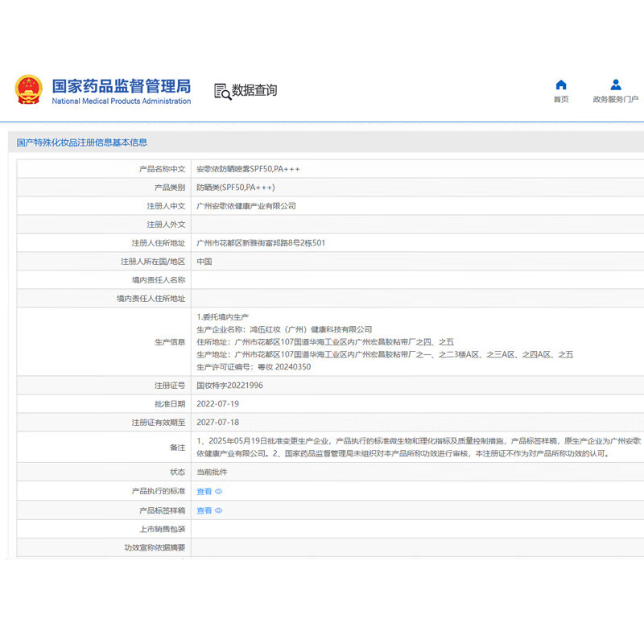This screenshot has height=644, width=644.
Task: Click the NMPA national emblem logo
Action: [29, 89]
